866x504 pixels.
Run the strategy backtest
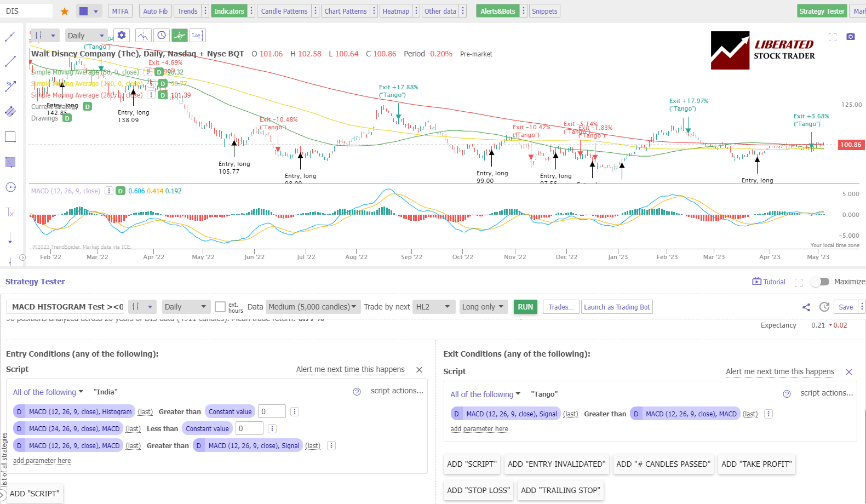pos(525,307)
